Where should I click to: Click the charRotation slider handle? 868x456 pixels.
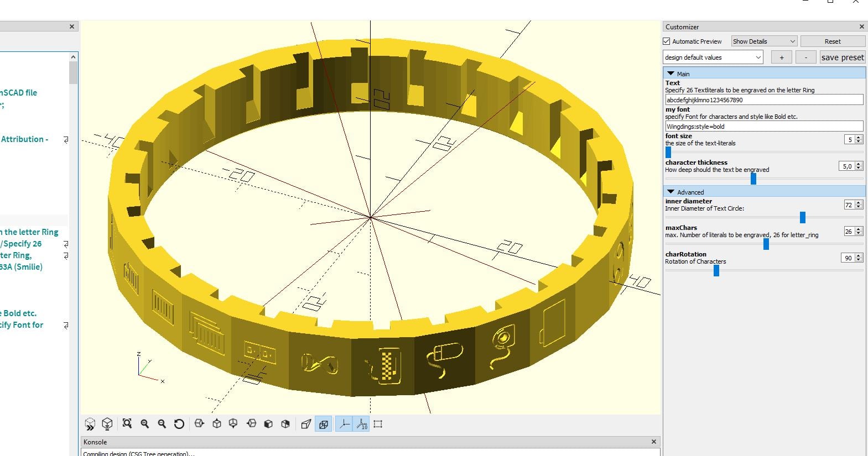pyautogui.click(x=716, y=270)
